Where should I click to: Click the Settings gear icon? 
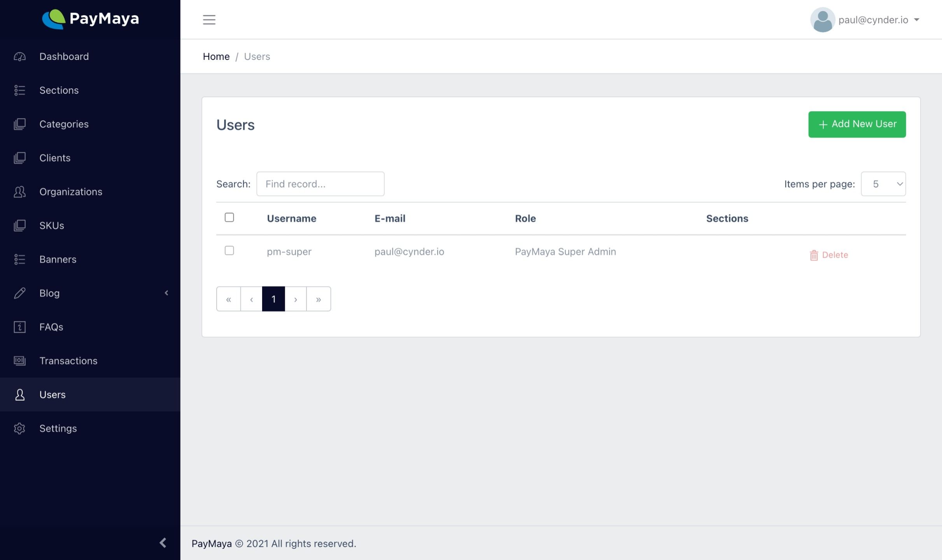pos(19,428)
